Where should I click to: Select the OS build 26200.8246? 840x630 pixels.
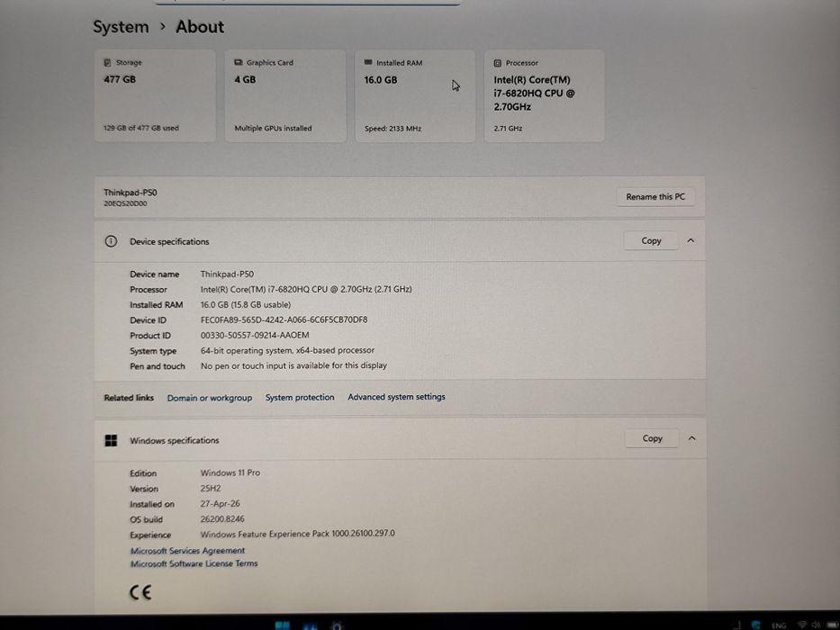(x=222, y=519)
